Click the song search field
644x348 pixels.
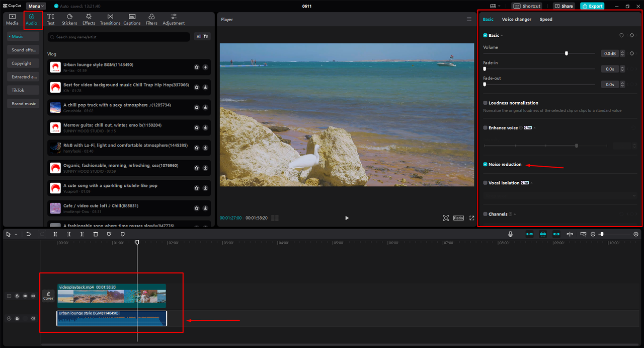pos(119,37)
